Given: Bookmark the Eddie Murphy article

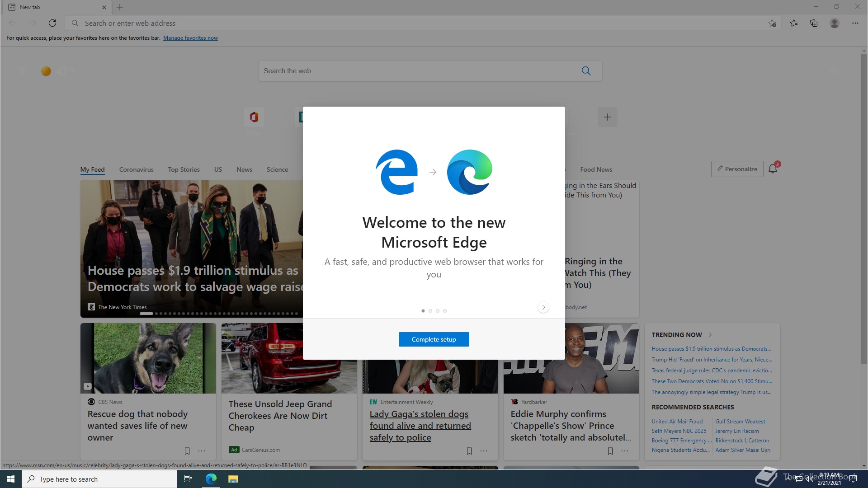Looking at the screenshot, I should click(x=610, y=451).
